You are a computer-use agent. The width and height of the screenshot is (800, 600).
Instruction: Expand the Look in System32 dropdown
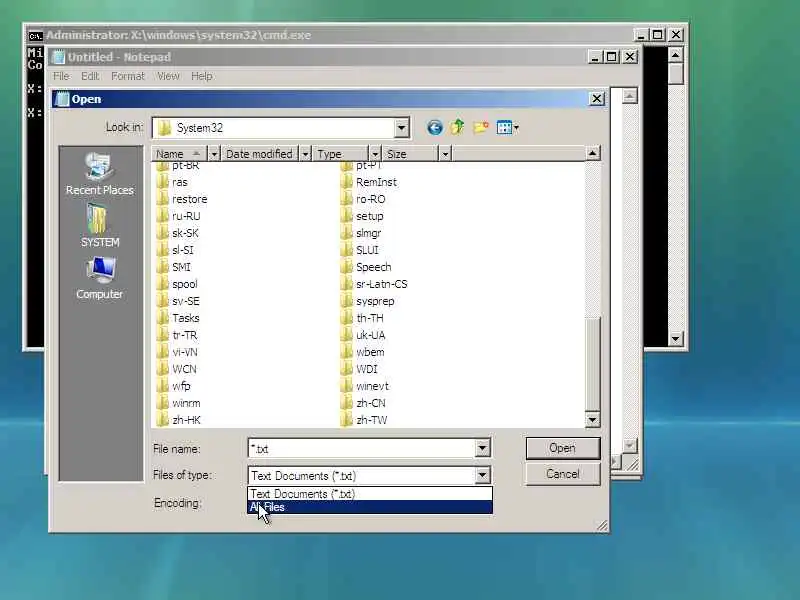(402, 128)
